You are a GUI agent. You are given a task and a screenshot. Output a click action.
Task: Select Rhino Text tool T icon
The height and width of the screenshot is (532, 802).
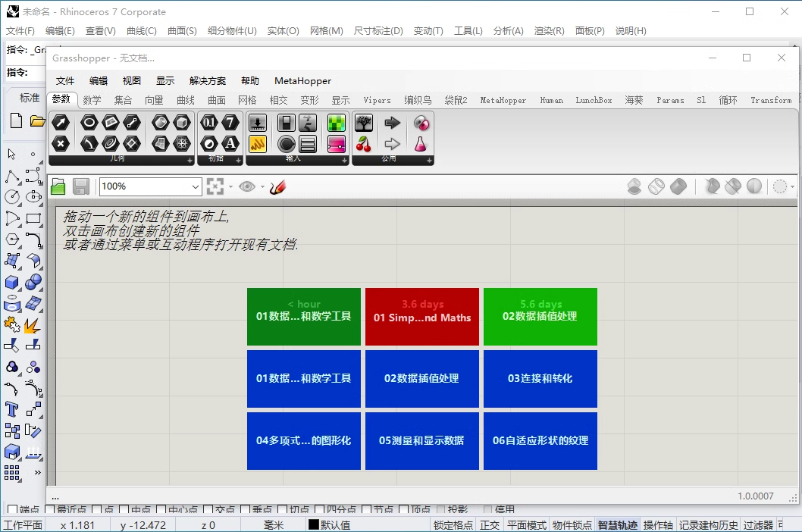point(12,409)
